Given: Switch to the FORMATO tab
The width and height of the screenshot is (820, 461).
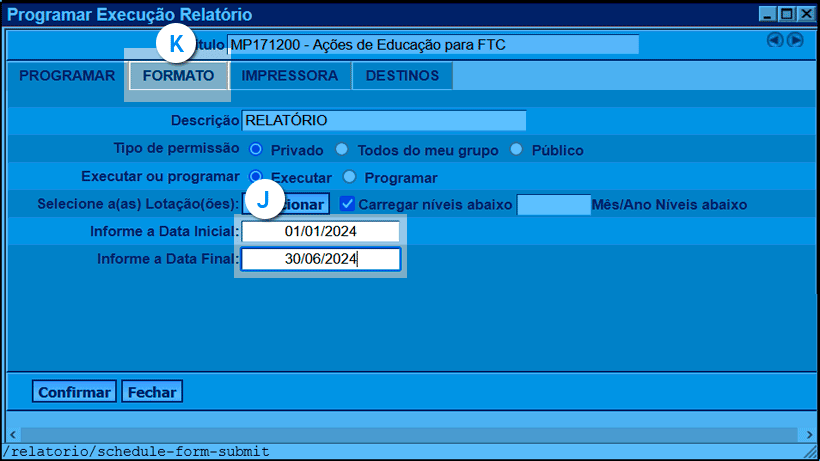Looking at the screenshot, I should click(178, 76).
